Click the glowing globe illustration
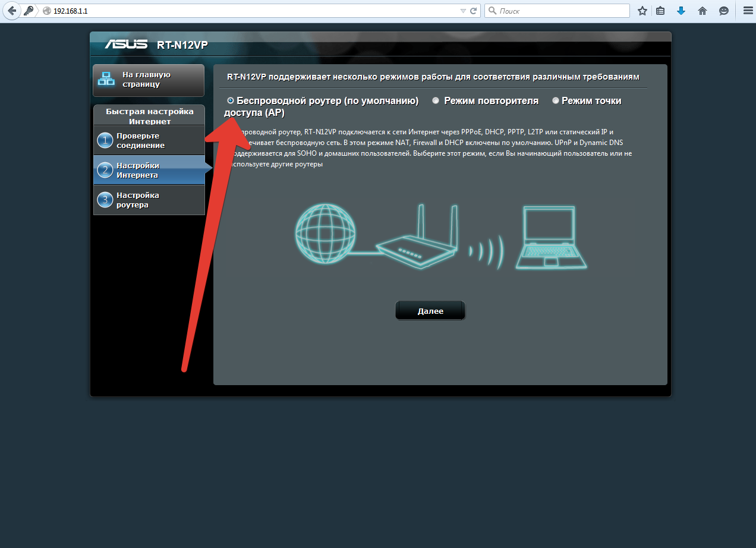Viewport: 756px width, 548px height. [x=325, y=234]
